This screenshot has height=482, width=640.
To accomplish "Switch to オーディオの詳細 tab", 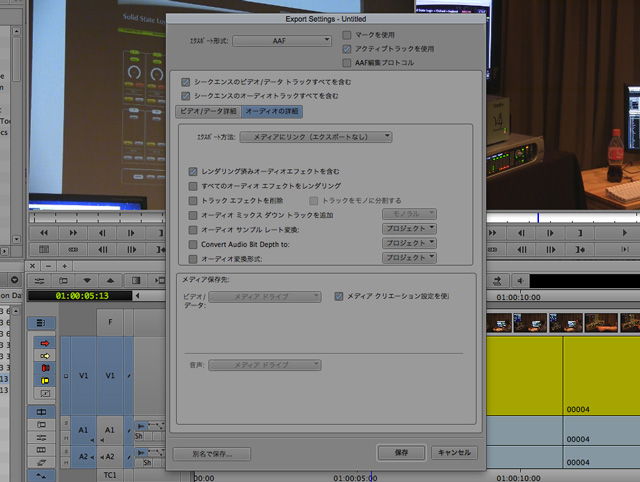I will 272,111.
